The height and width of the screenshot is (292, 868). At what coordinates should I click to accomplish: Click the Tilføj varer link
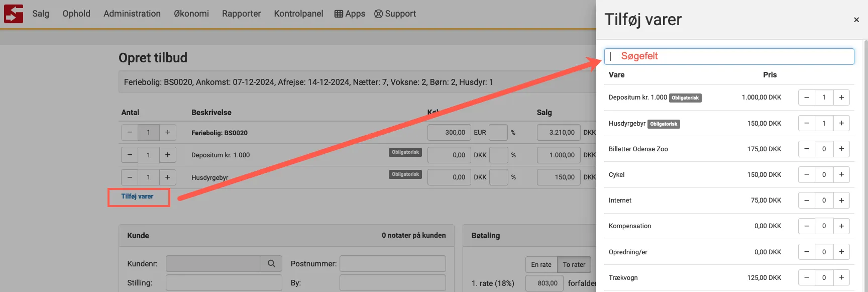137,197
